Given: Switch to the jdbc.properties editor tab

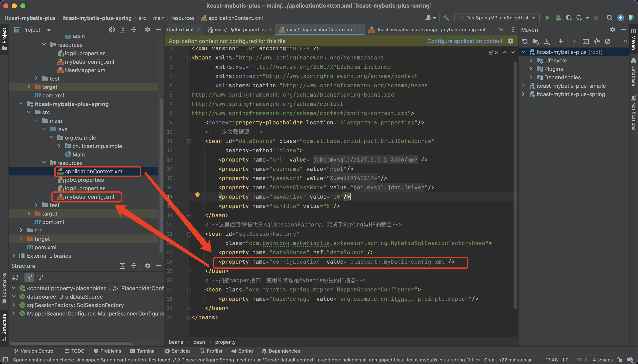Looking at the screenshot, I should pos(240,30).
